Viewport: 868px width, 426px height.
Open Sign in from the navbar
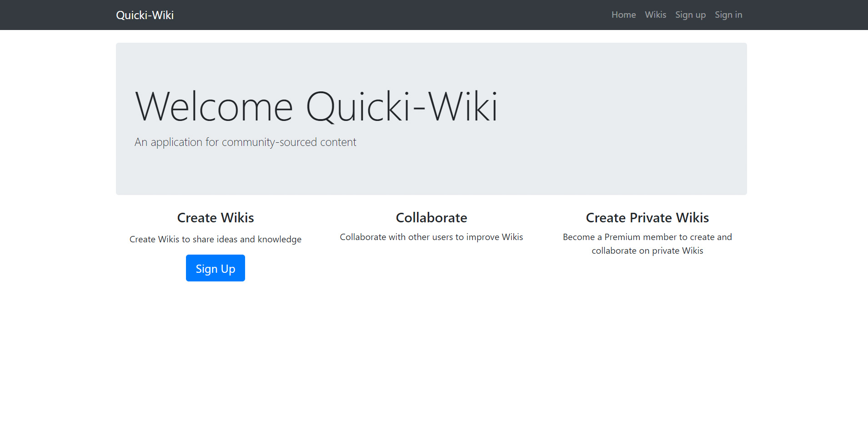728,15
